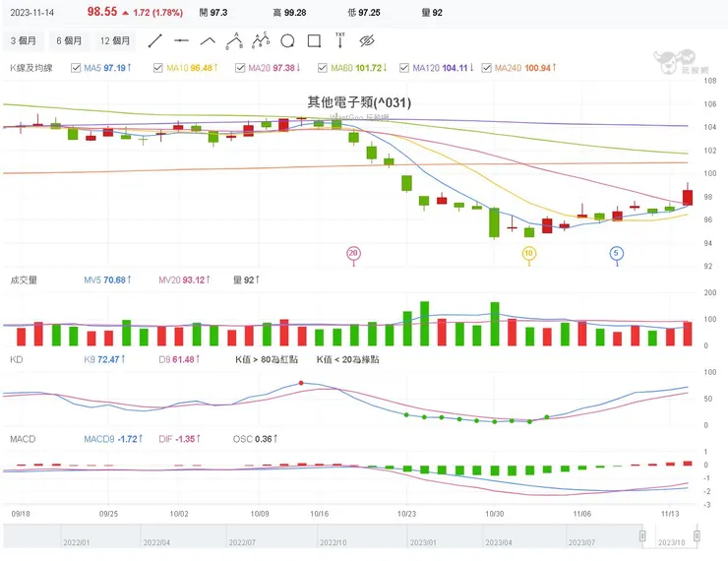This screenshot has width=728, height=561.
Task: Toggle hide drawings eye icon
Action: click(x=367, y=41)
